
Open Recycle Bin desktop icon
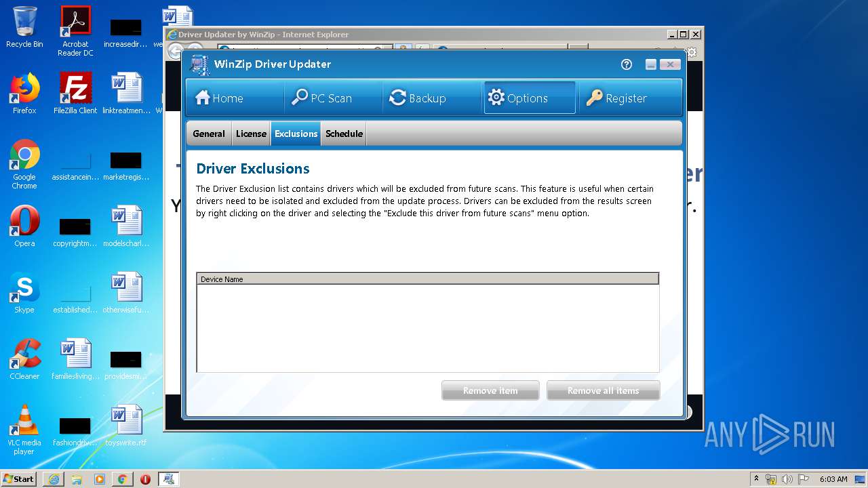pyautogui.click(x=24, y=27)
